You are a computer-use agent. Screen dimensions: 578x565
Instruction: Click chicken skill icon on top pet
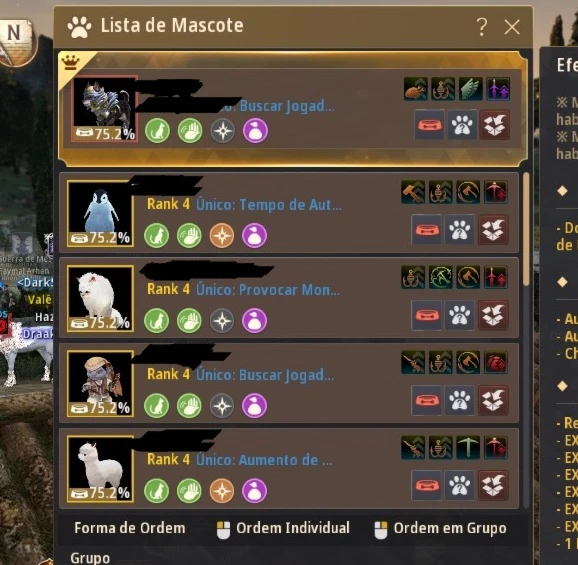(416, 89)
